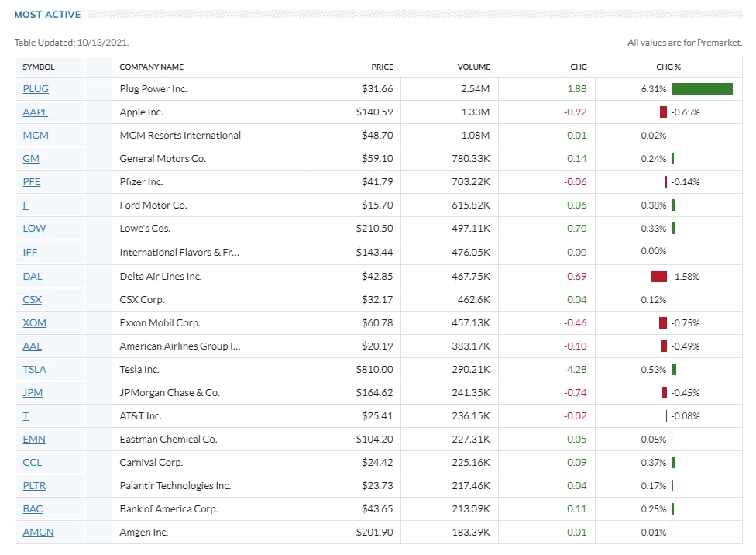756x555 pixels.
Task: Open the EMN ticker link
Action: coord(34,440)
